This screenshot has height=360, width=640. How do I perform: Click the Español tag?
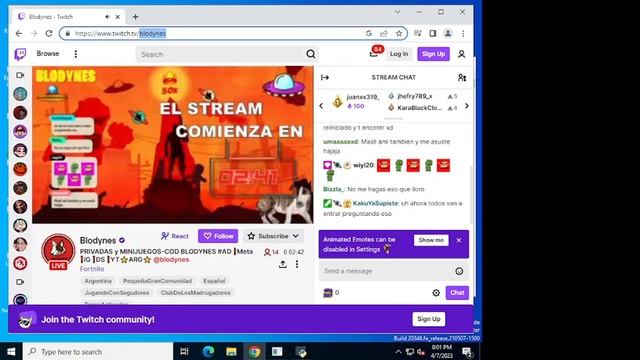point(214,281)
